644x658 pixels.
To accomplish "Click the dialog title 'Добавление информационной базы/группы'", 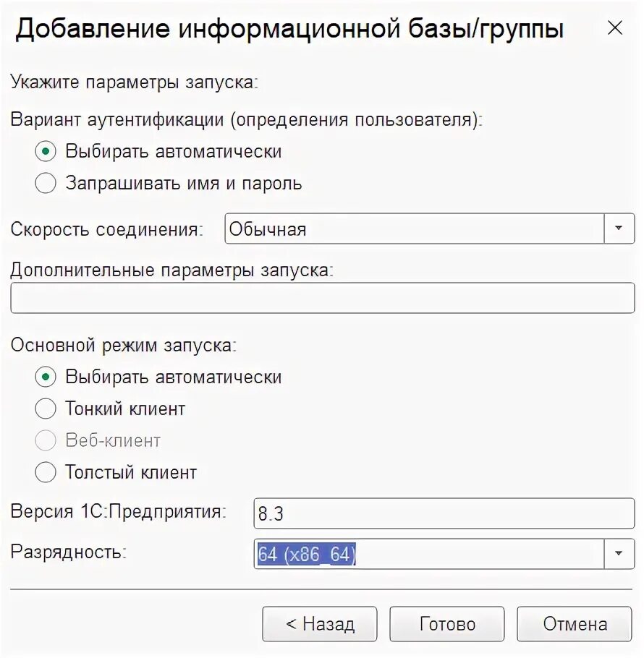I will point(289,29).
